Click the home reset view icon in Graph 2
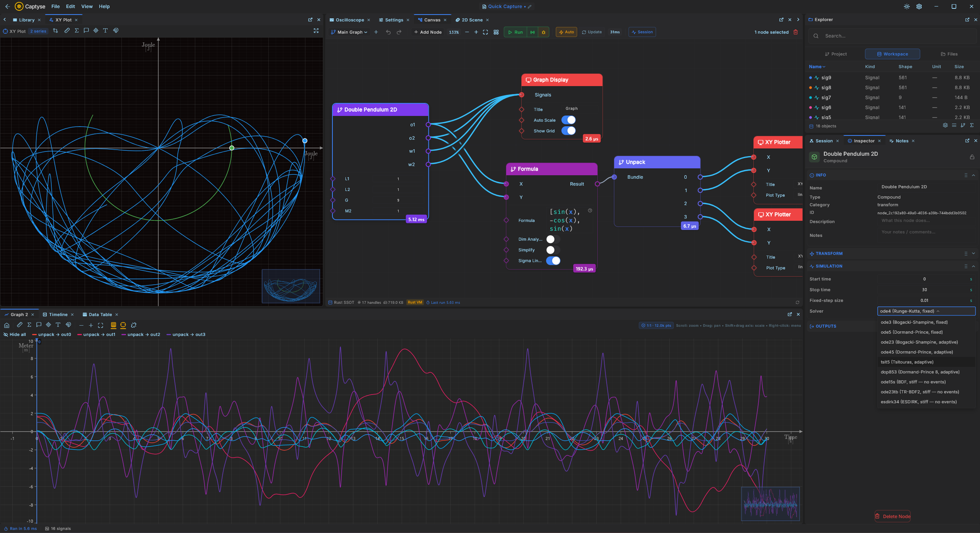The height and width of the screenshot is (533, 980). (x=7, y=325)
